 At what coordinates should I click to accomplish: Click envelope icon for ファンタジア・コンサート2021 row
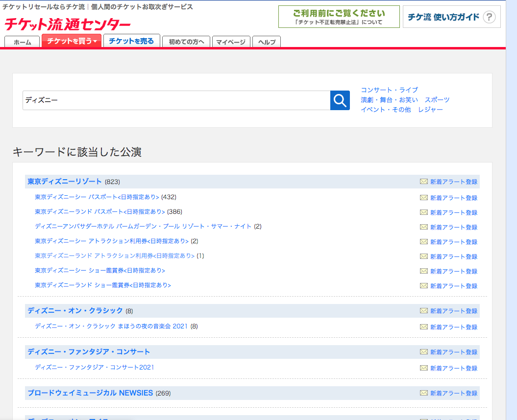pos(424,368)
